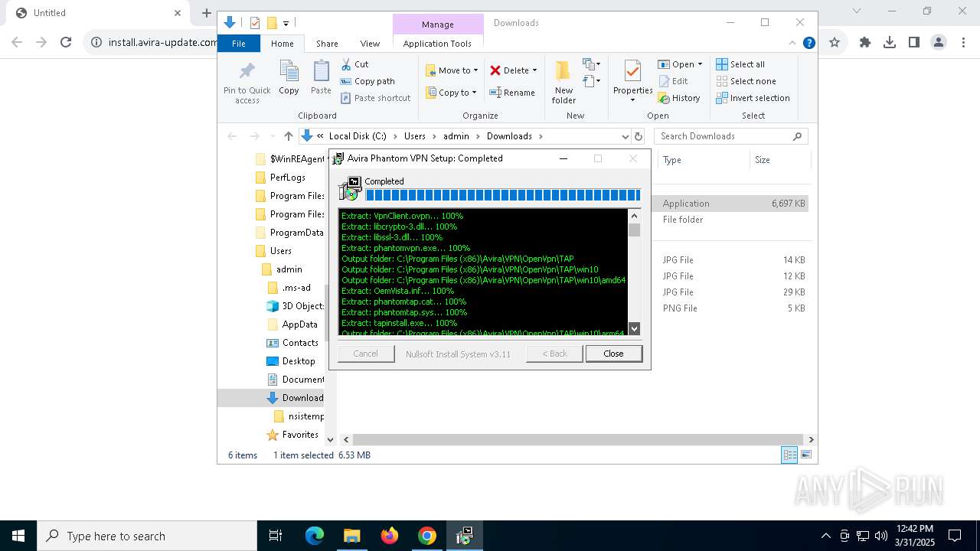This screenshot has width=980, height=551.
Task: Open address bar history dropdown
Action: point(625,136)
